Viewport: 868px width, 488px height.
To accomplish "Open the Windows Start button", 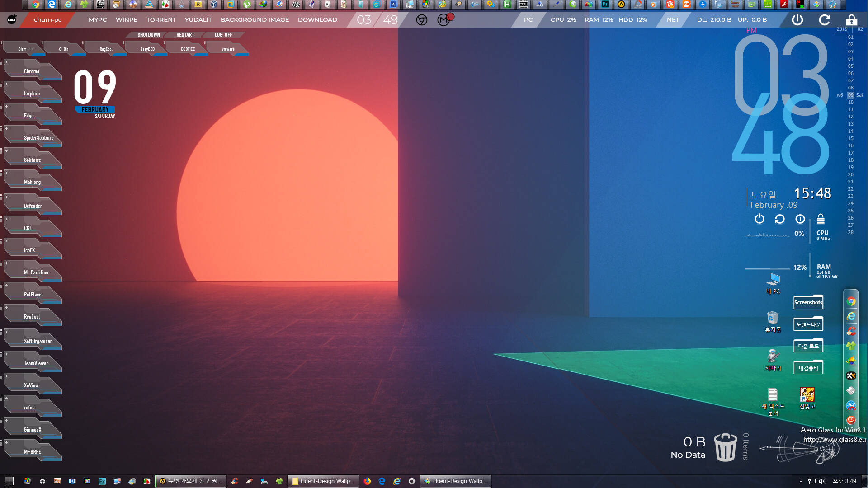I will [9, 481].
